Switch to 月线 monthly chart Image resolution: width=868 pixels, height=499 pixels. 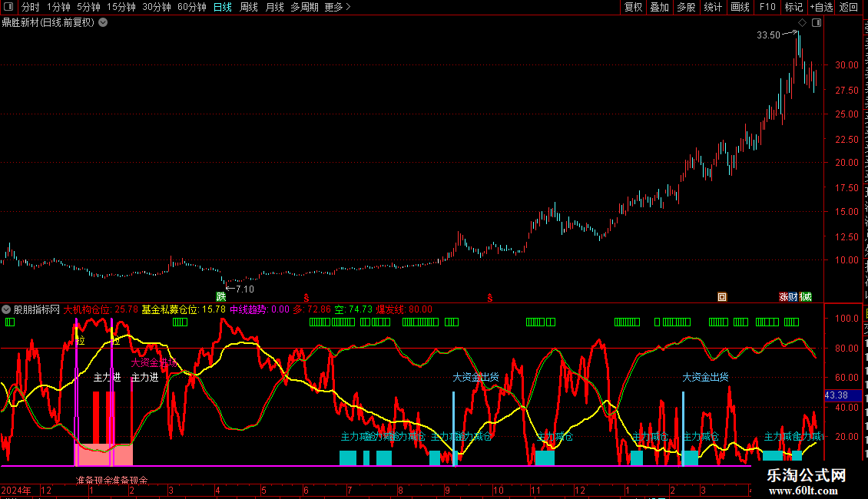click(x=274, y=7)
